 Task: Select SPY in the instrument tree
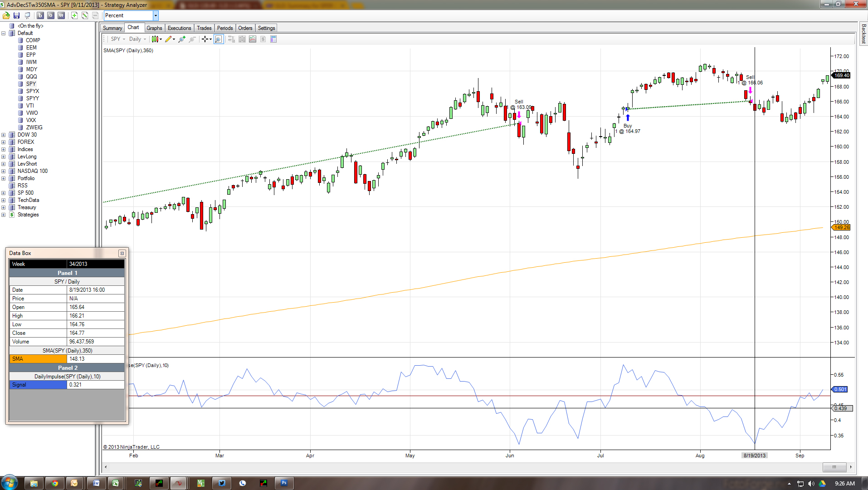point(31,84)
